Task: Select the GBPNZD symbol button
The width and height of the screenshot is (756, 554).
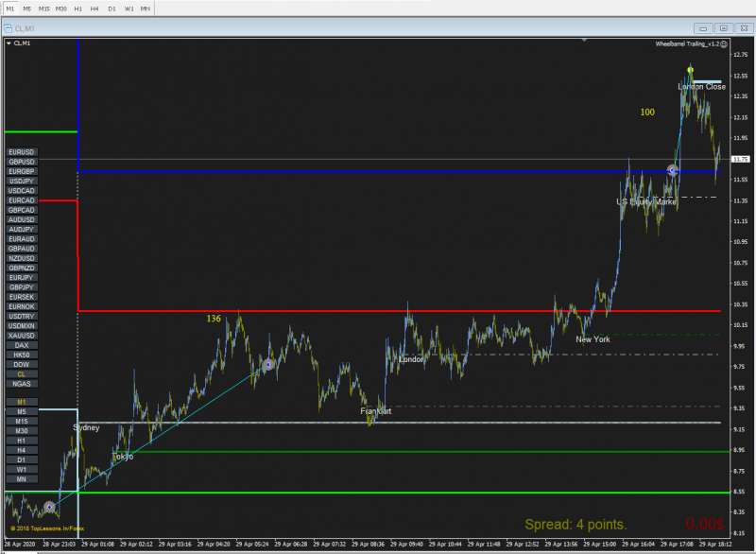Action: tap(22, 268)
